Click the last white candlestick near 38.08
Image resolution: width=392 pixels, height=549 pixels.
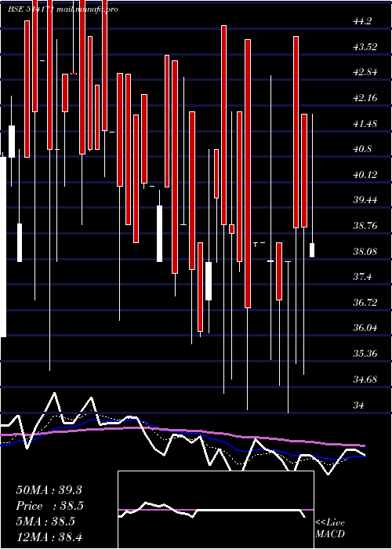click(312, 250)
